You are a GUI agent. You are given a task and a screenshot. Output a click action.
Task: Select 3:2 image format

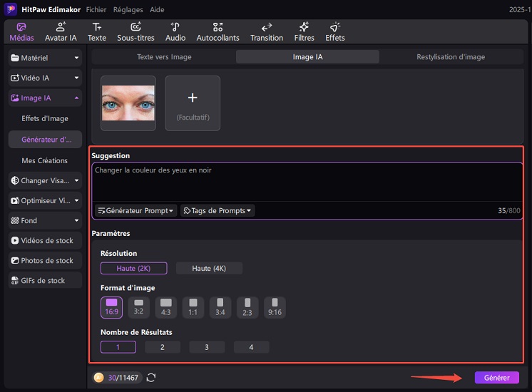(x=138, y=307)
